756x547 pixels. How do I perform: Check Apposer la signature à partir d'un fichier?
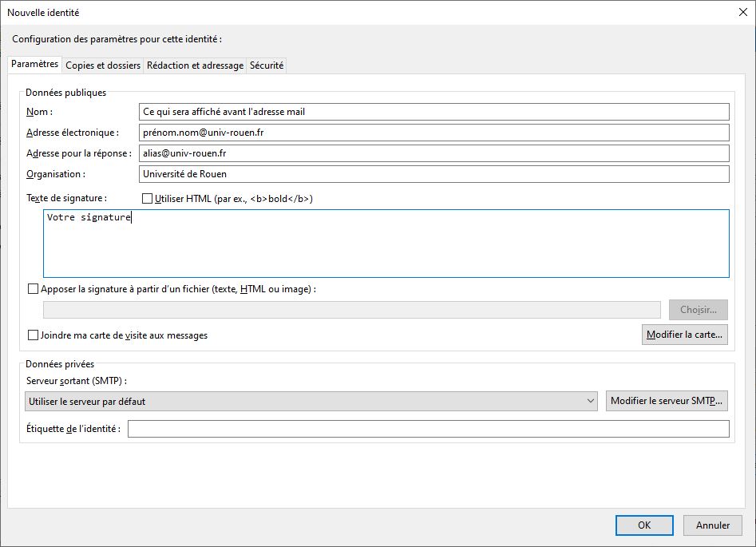click(x=33, y=289)
